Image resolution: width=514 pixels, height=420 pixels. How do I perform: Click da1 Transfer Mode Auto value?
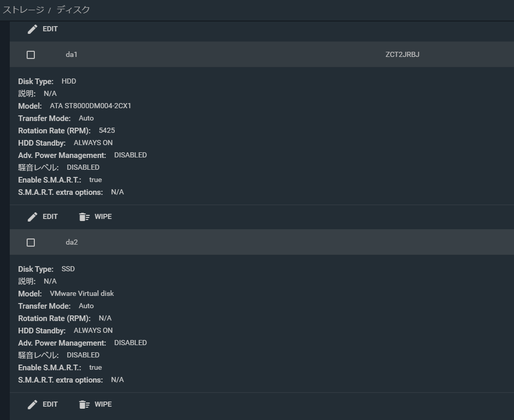[x=86, y=118]
